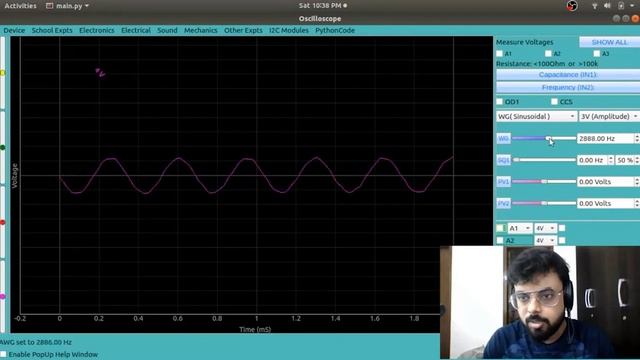
Task: Open the A2 4V range dropdown
Action: [545, 240]
